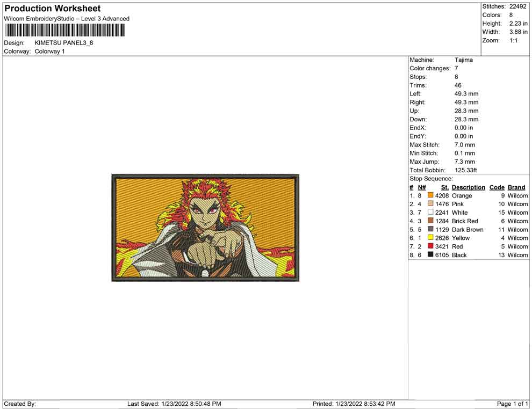532x409 pixels.
Task: Click thread number 2241 in White row
Action: pyautogui.click(x=442, y=213)
